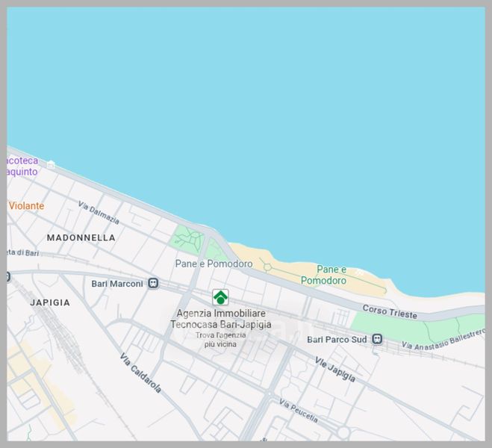Click the JAPIGIA district label

(50, 302)
